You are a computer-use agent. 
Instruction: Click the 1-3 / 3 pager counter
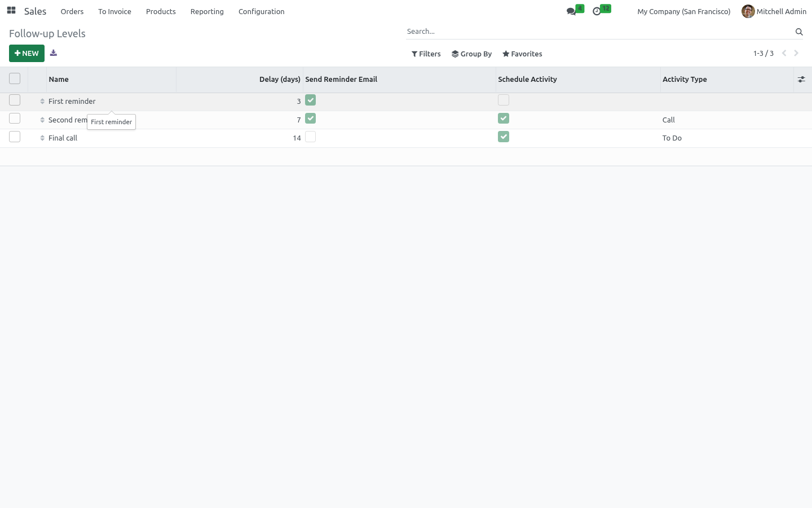[x=764, y=54]
